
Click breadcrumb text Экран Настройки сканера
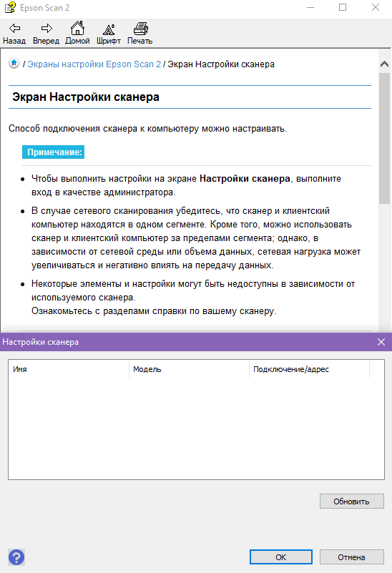point(221,64)
